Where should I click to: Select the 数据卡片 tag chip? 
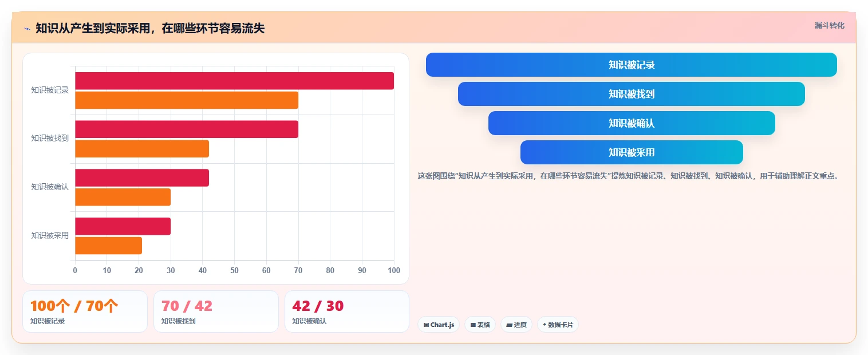pyautogui.click(x=558, y=325)
